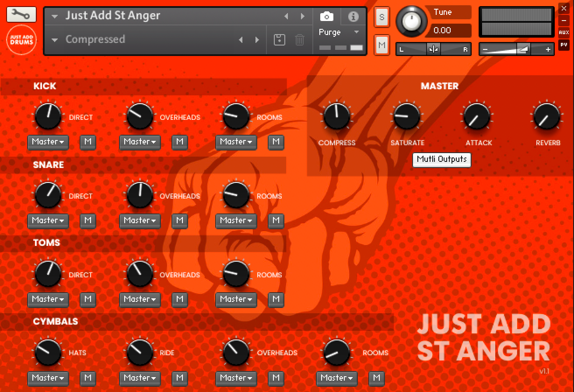Go to next instrument arrow
The width and height of the screenshot is (574, 392).
point(302,16)
